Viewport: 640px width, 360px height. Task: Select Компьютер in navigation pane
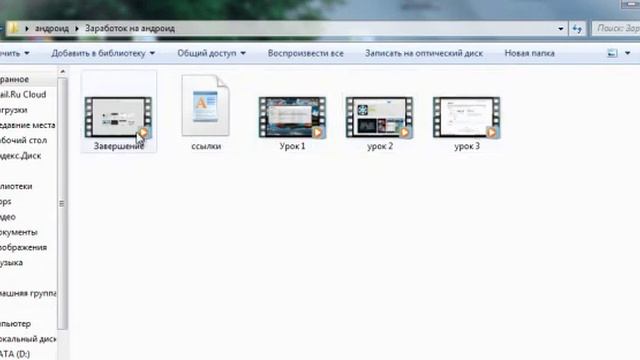(16, 324)
